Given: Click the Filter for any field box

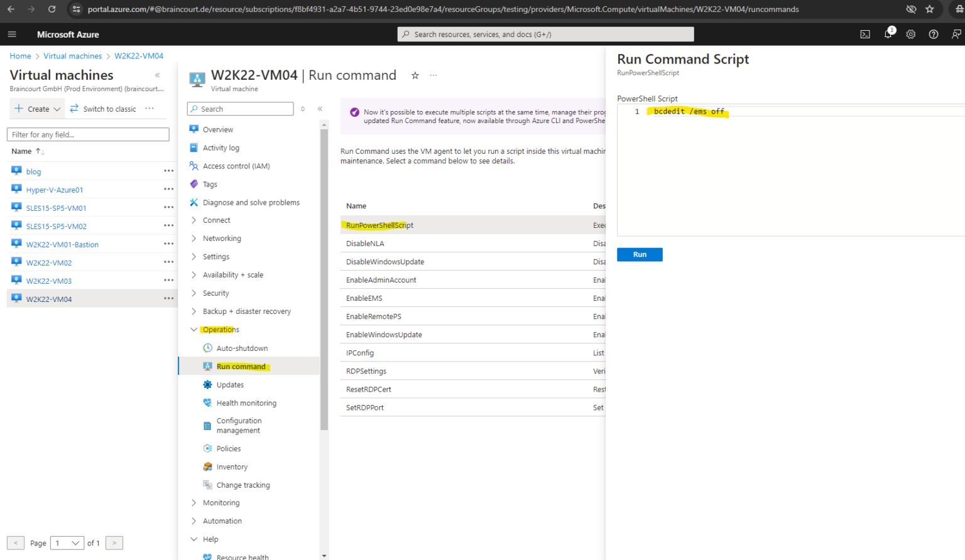Looking at the screenshot, I should (x=88, y=135).
